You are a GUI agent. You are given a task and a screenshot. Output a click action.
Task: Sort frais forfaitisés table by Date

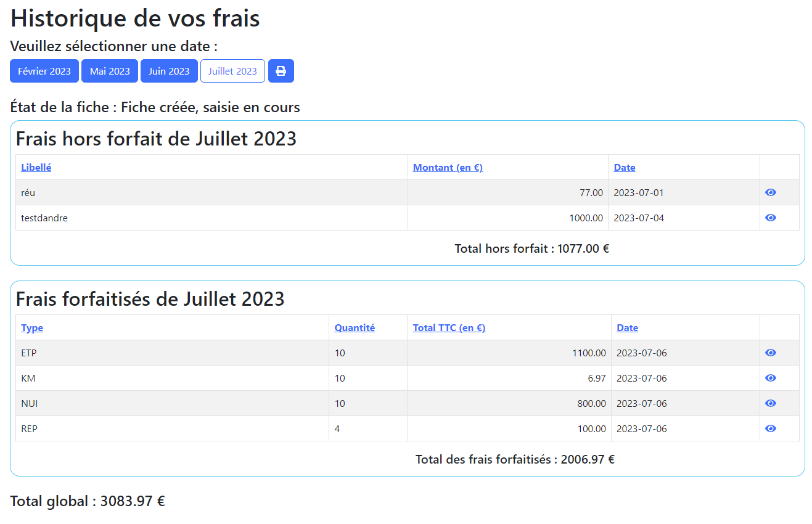tap(627, 328)
